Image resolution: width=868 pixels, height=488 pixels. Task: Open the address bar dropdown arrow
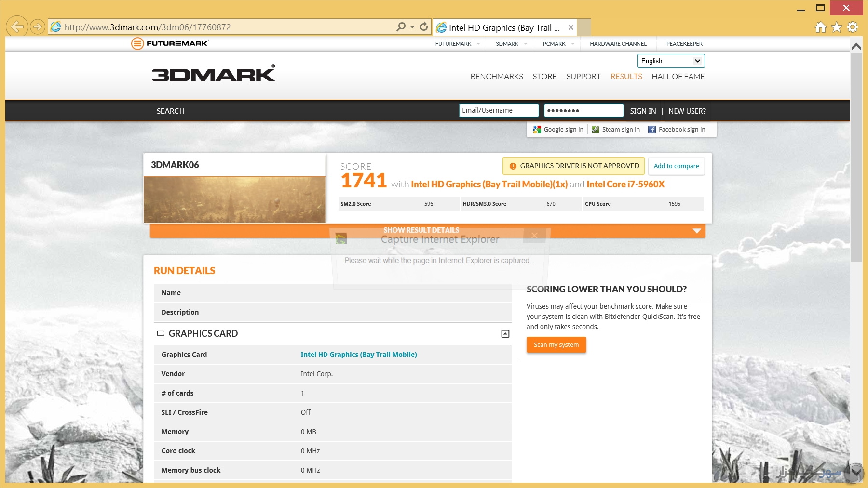[412, 27]
